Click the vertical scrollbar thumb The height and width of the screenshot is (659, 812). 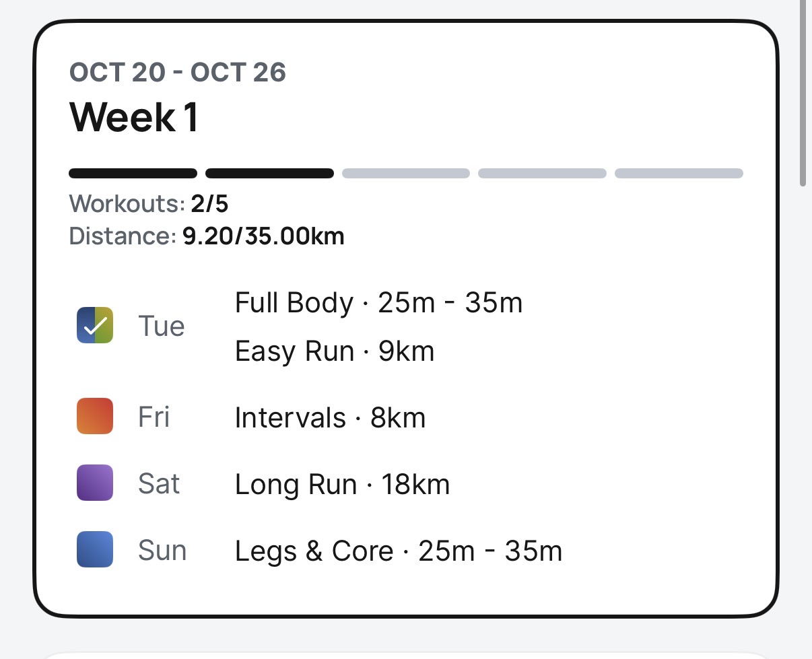[x=803, y=94]
